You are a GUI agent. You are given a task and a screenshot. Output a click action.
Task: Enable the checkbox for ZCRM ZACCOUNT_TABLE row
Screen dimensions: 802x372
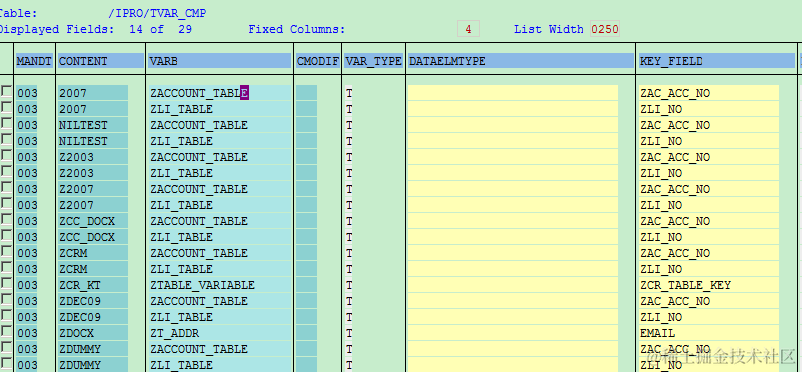tap(6, 251)
